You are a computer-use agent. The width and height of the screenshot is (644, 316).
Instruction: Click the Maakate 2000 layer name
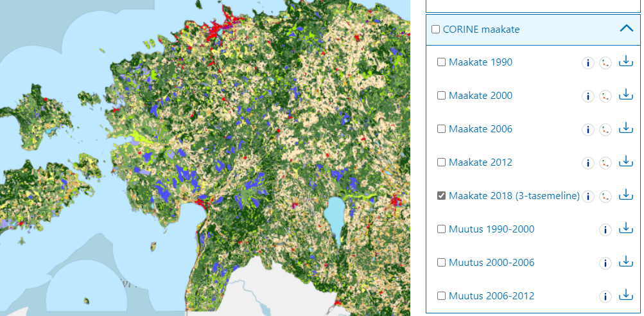(x=480, y=95)
